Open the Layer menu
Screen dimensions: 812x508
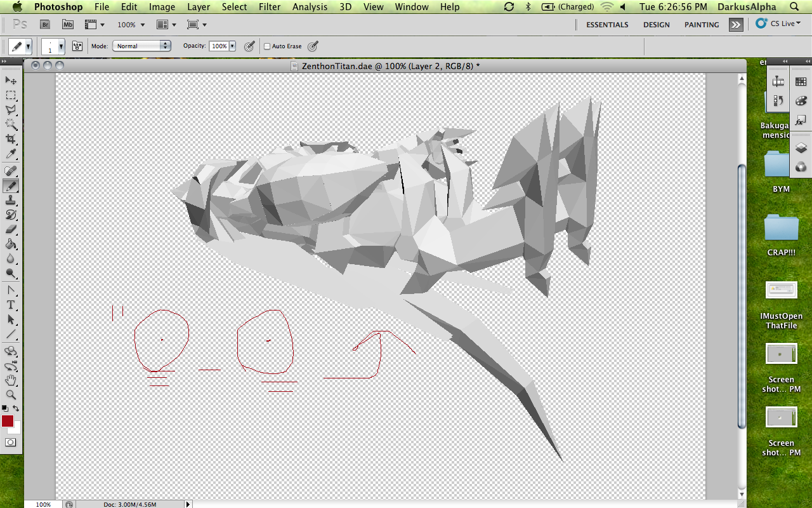pos(199,7)
